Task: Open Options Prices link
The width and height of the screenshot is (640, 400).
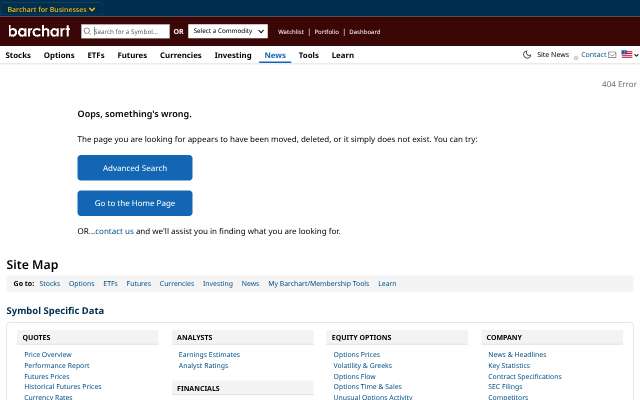Action: pyautogui.click(x=357, y=355)
